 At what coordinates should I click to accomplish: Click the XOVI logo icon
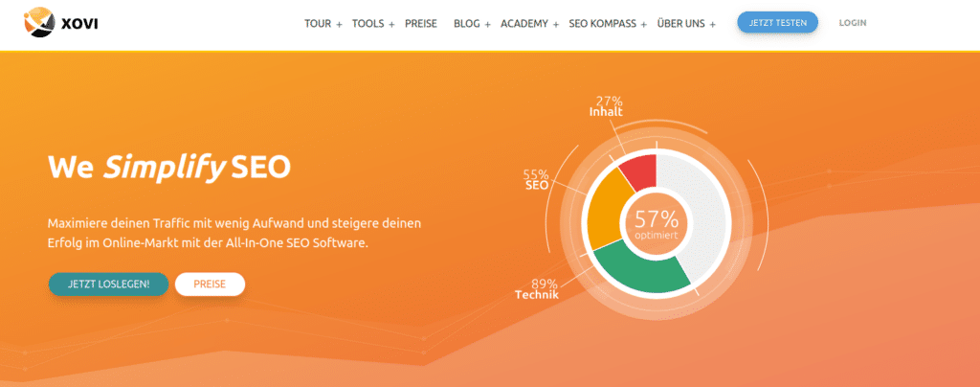40,22
